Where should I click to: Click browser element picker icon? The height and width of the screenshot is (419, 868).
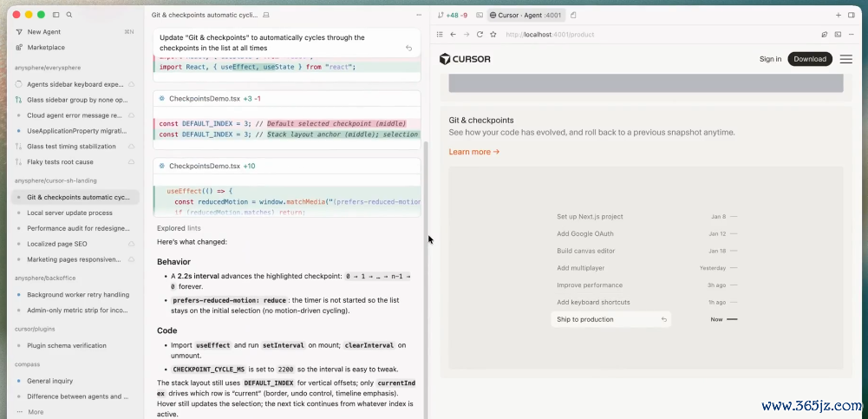(x=825, y=35)
